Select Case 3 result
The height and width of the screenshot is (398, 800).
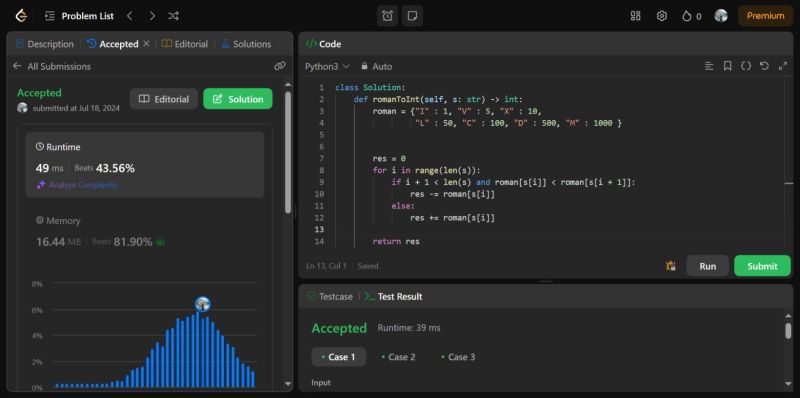(x=458, y=357)
